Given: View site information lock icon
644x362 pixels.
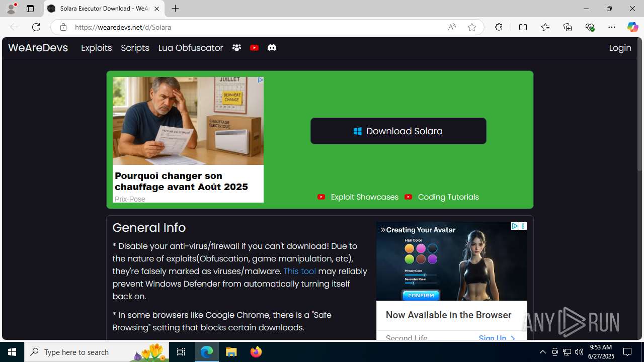Looking at the screenshot, I should click(63, 27).
